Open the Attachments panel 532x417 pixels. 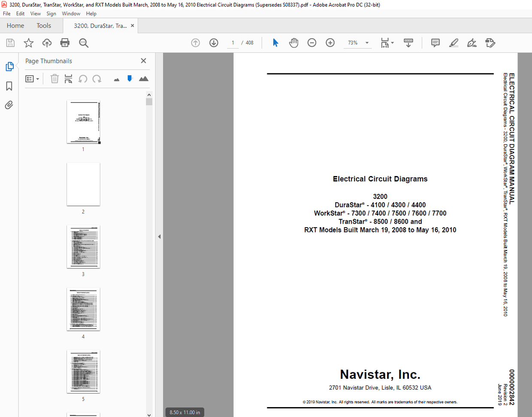tap(9, 105)
